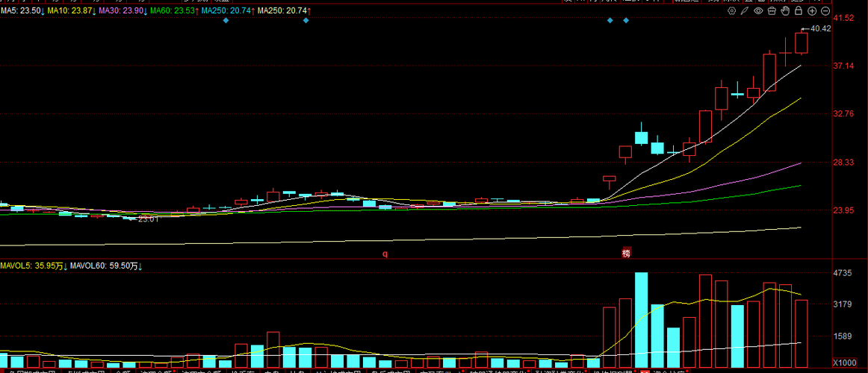
Task: Click the MA5: 23.50 indicator label
Action: [x=21, y=11]
